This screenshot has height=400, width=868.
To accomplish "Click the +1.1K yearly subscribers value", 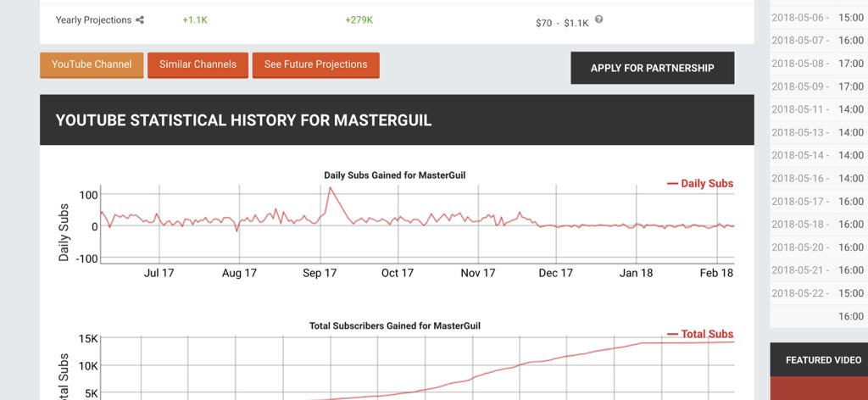I will point(195,20).
